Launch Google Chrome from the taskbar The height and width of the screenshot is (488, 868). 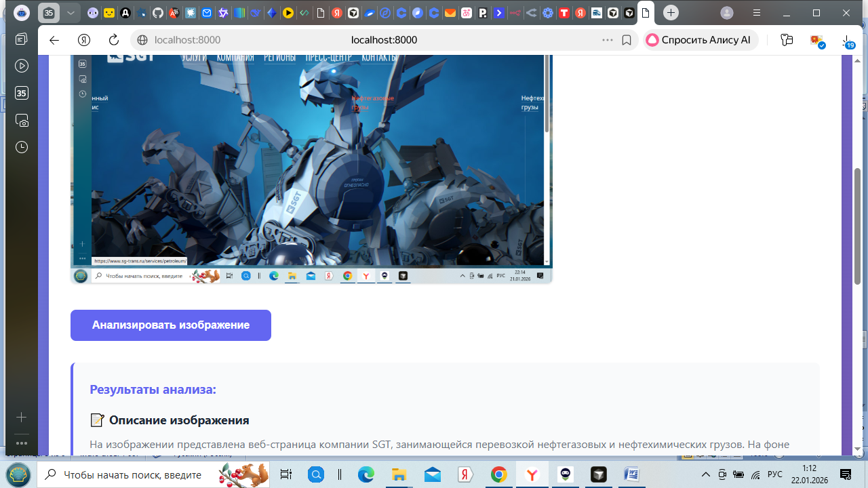pos(498,474)
